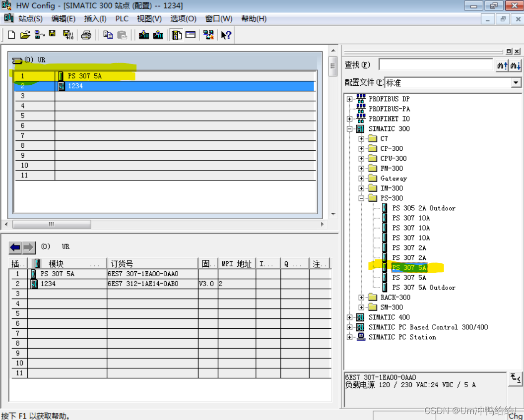Open the 配置文件 profile dropdown
This screenshot has height=420, width=524.
point(516,82)
